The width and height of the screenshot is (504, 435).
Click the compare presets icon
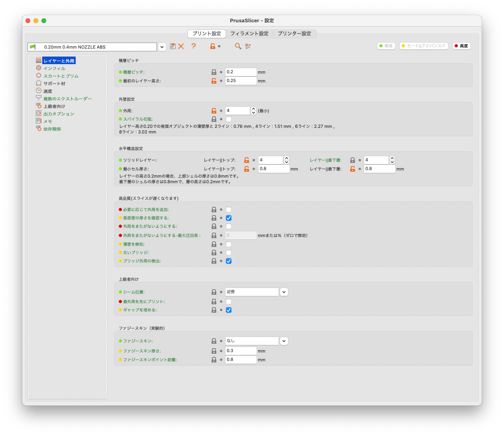[248, 46]
